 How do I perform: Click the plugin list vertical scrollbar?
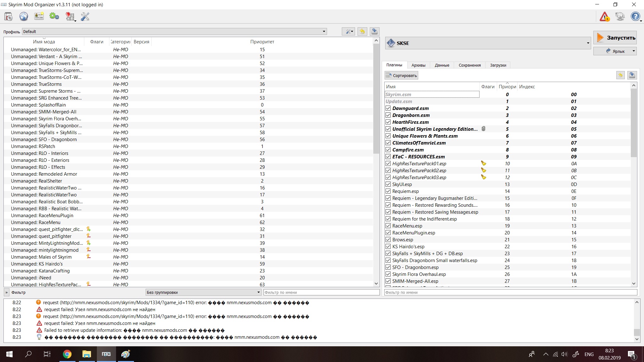[x=634, y=123]
